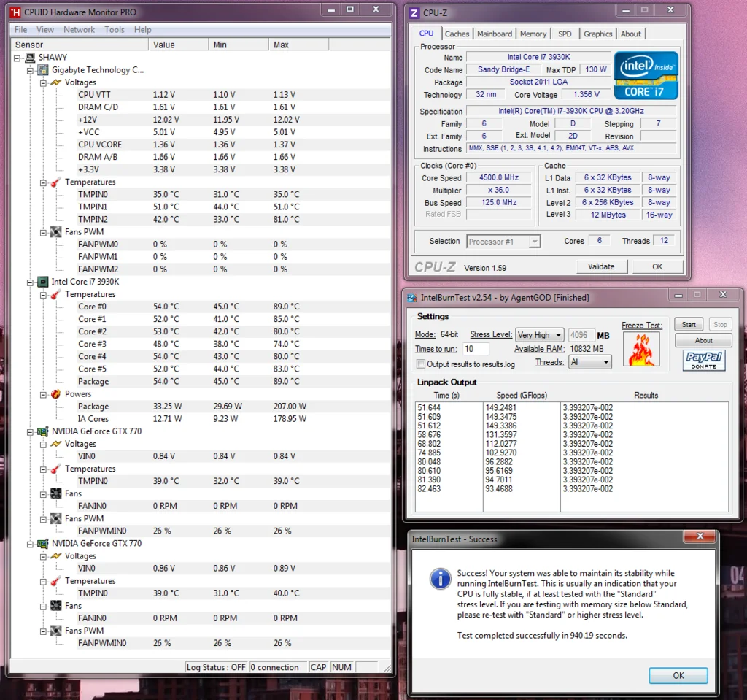The width and height of the screenshot is (747, 700).
Task: Click the Fans PWM icon under second GTX 770
Action: pos(55,631)
